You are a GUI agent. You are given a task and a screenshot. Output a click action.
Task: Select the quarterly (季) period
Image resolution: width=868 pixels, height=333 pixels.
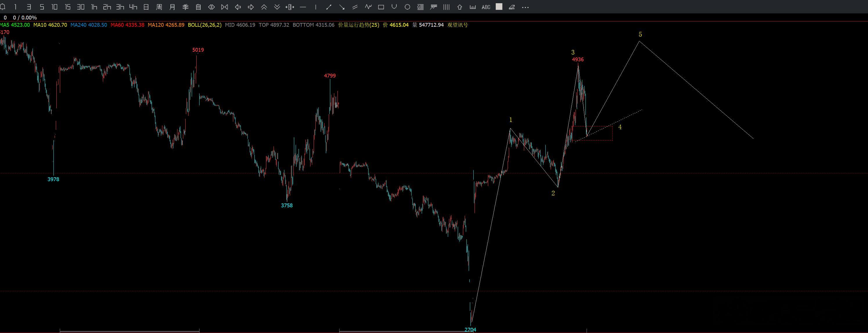(185, 7)
